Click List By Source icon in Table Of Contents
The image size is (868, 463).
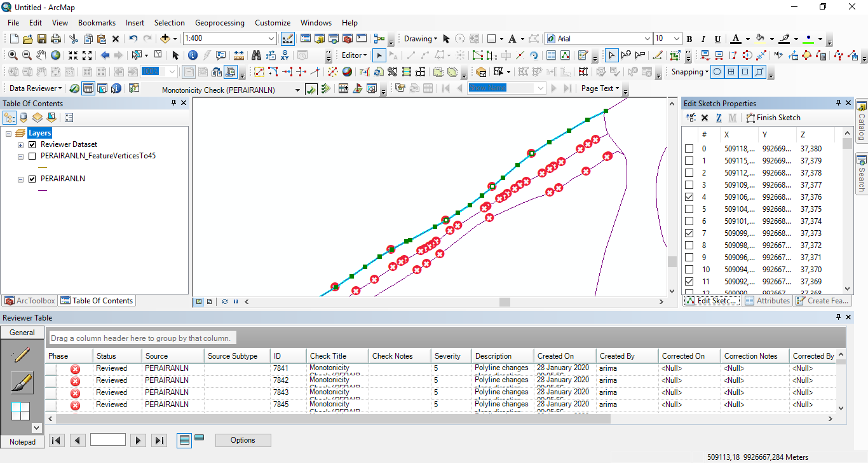(x=24, y=118)
